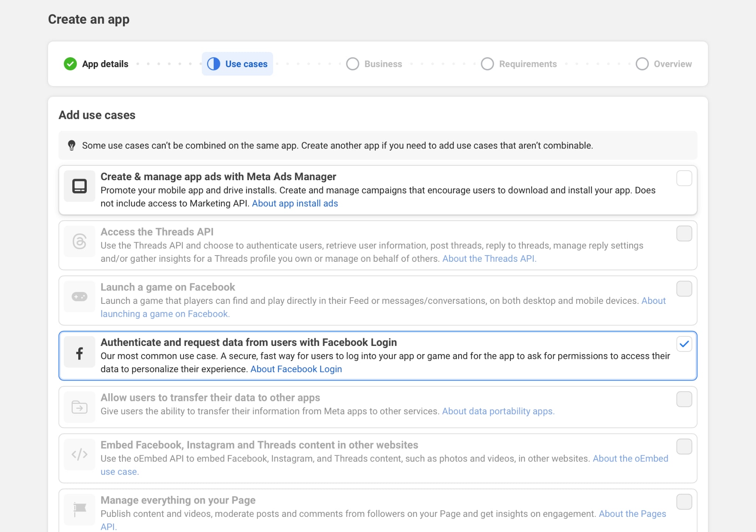Screen dimensions: 756x532
Task: Click the Requirements step circle icon
Action: [487, 64]
